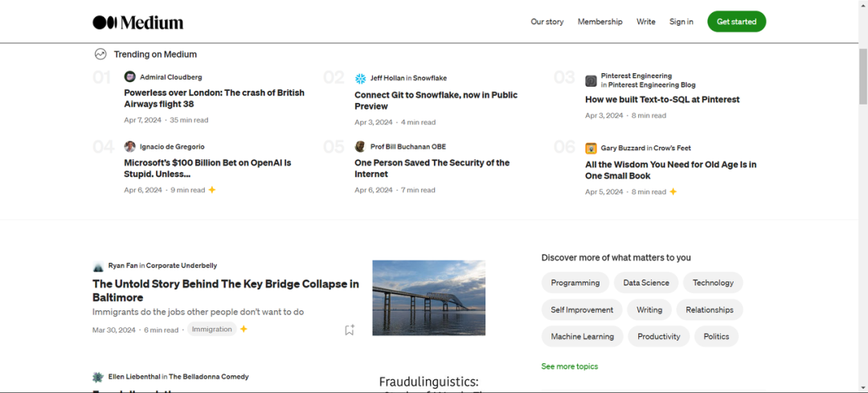Image resolution: width=868 pixels, height=393 pixels.
Task: Click the Corporate Underbelly publication link
Action: 182,266
